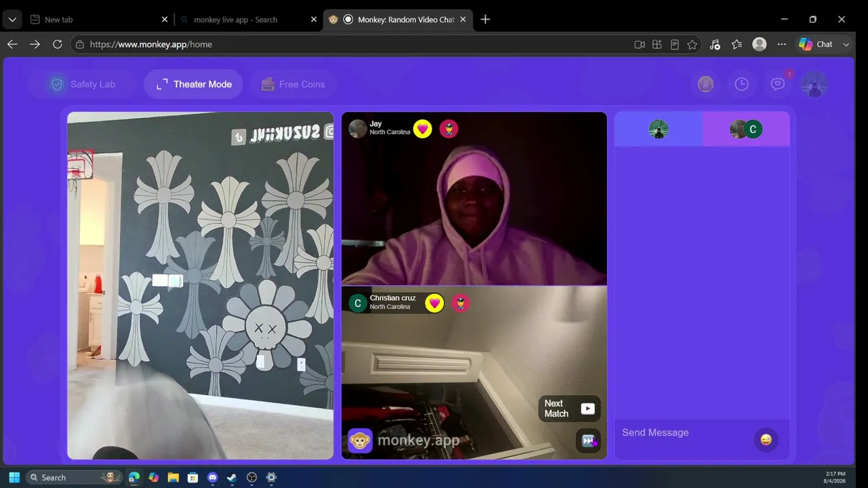Close the Monkey: Random Video Chat tab
Image resolution: width=868 pixels, height=488 pixels.
(463, 20)
